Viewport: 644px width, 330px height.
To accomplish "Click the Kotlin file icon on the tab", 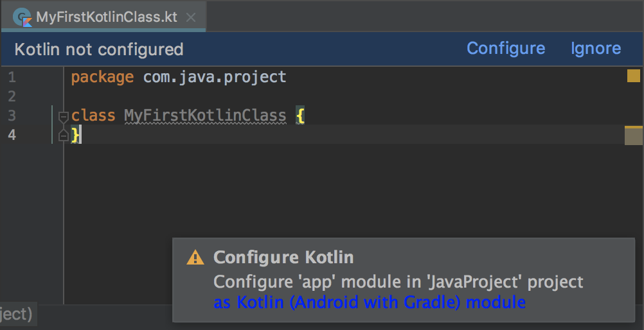I will click(x=22, y=17).
